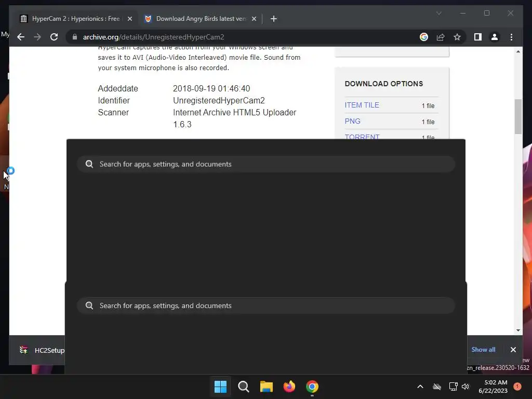Click the Scanner label
Screen dimensions: 532x399
(x=113, y=112)
